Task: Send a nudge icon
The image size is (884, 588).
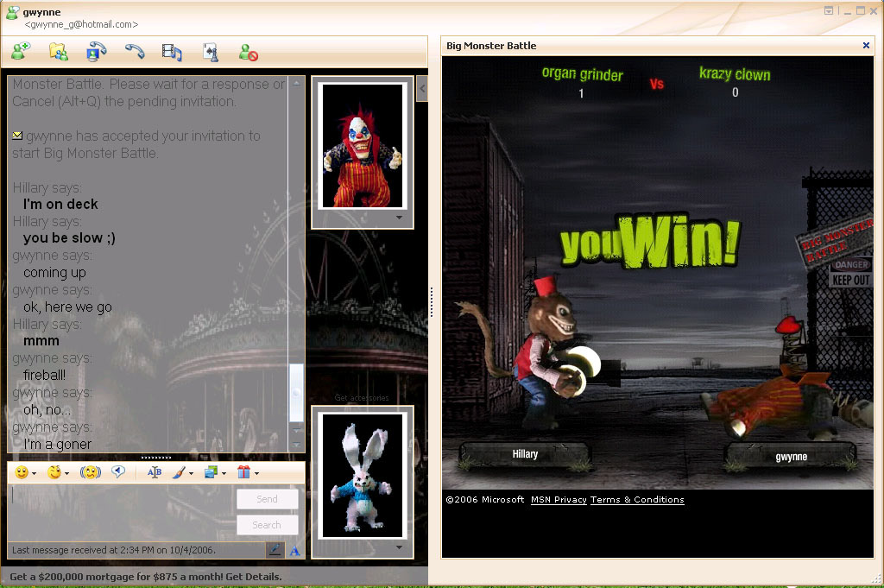Action: point(90,471)
